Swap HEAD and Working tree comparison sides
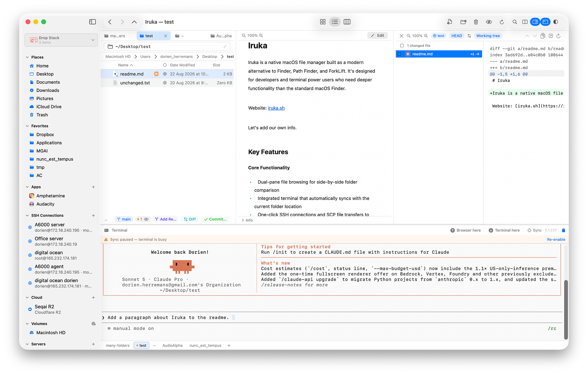Screen dimensions: 588x375 pyautogui.click(x=469, y=36)
